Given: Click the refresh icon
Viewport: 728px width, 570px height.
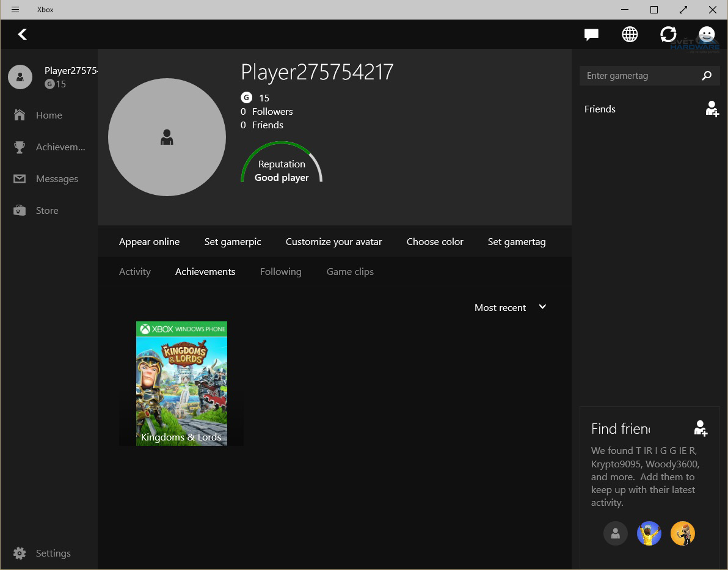Looking at the screenshot, I should click(668, 35).
